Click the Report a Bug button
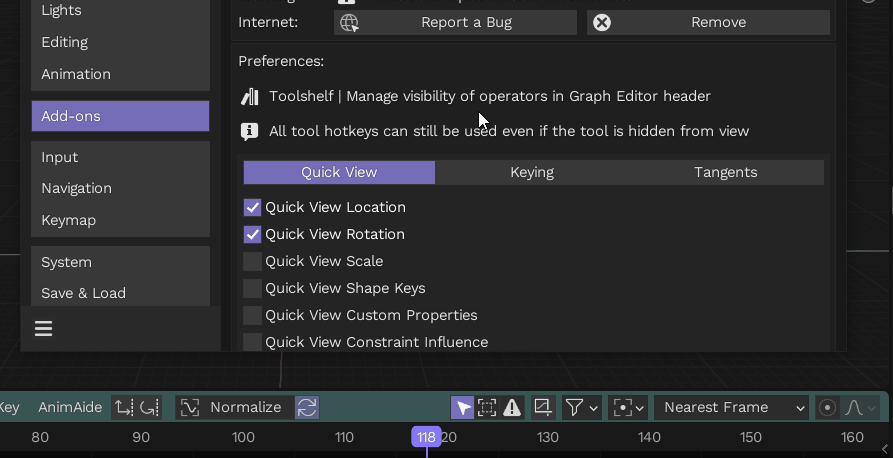The width and height of the screenshot is (893, 458). click(466, 23)
